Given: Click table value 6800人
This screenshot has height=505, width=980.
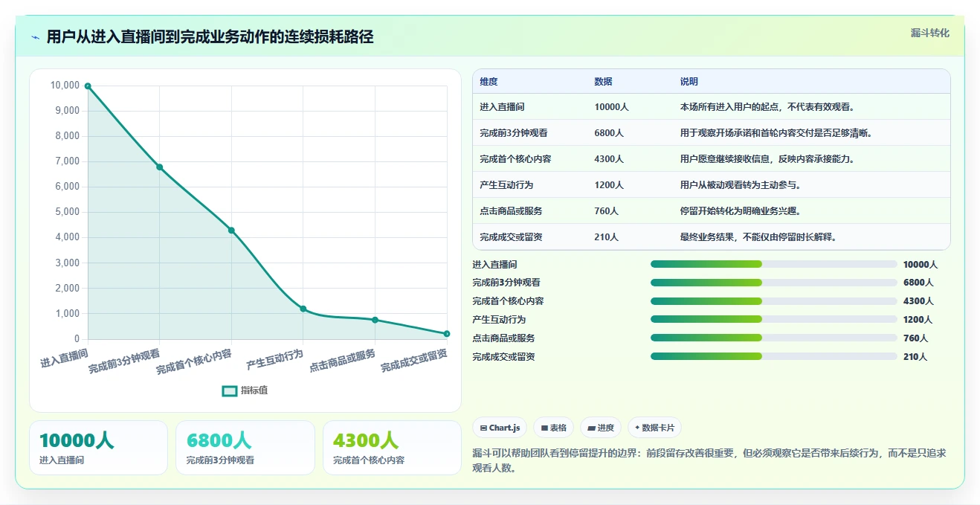Looking at the screenshot, I should tap(609, 133).
